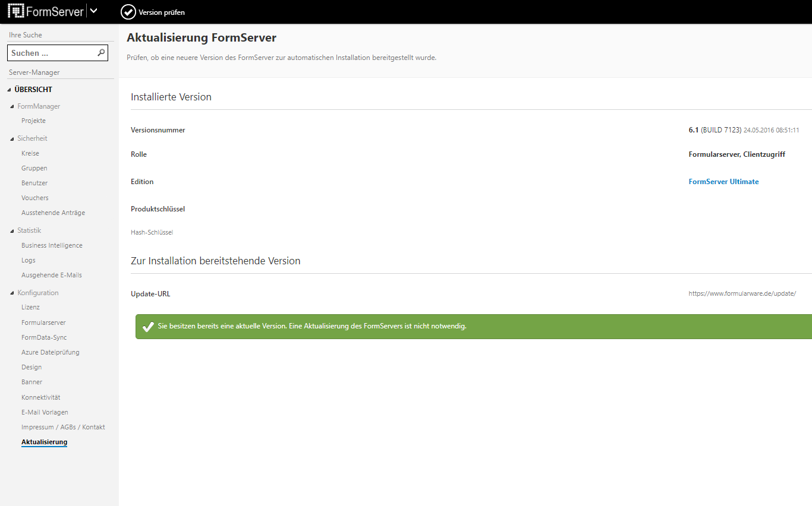Click the Konfiguration section label
This screenshot has width=812, height=506.
38,293
